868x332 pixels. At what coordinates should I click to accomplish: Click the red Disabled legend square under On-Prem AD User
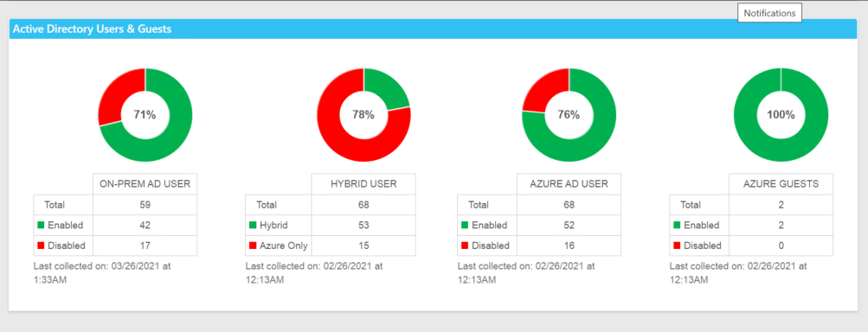point(41,246)
